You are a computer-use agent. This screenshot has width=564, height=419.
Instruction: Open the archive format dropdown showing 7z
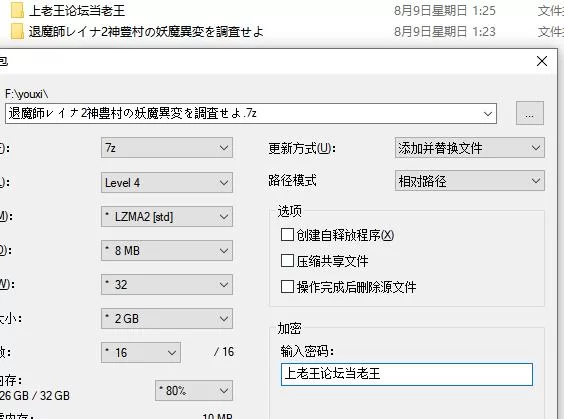pyautogui.click(x=167, y=147)
